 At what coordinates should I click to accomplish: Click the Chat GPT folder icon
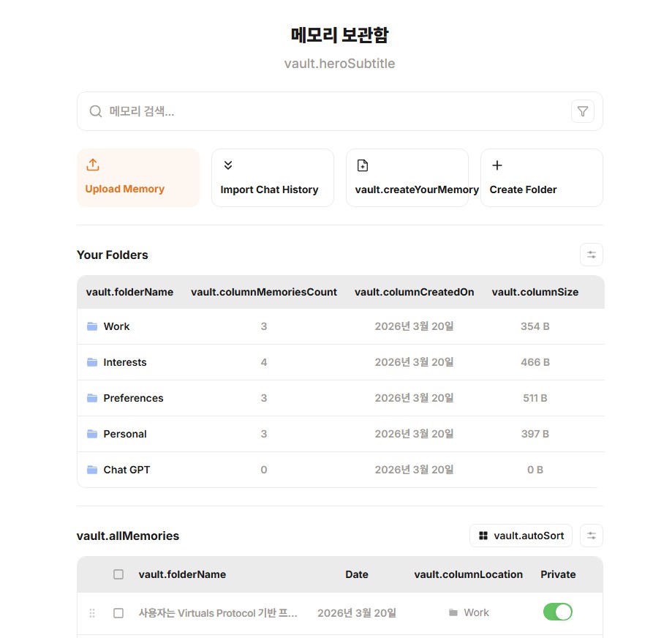tap(91, 470)
